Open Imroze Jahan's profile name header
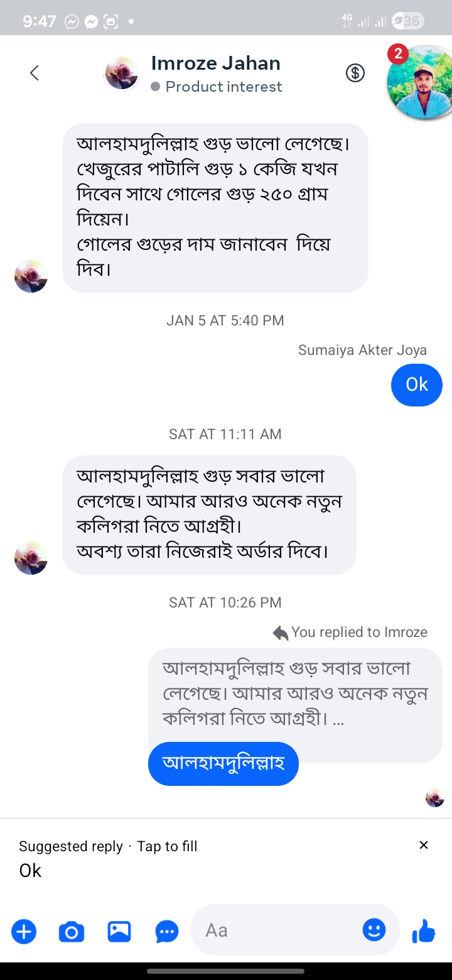This screenshot has height=980, width=452. (215, 63)
